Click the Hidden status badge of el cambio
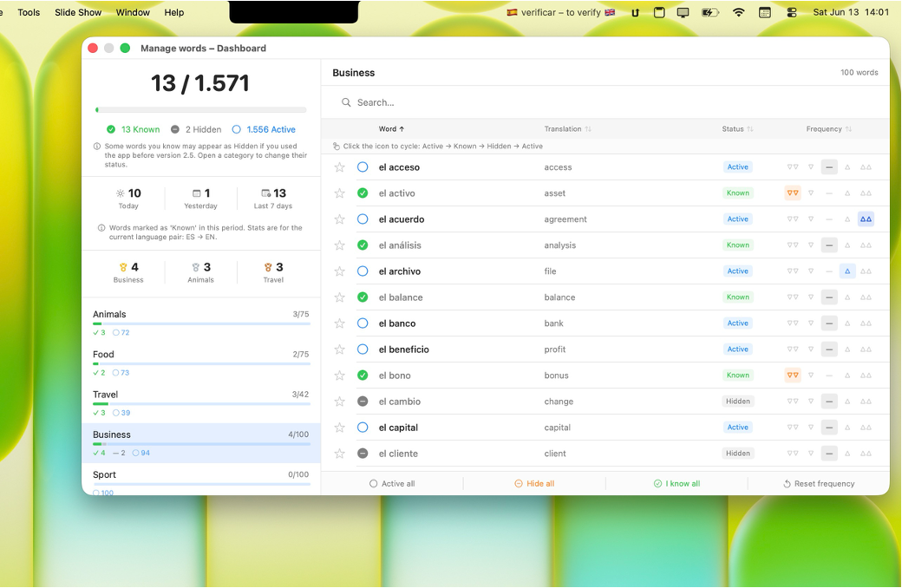 pos(737,402)
